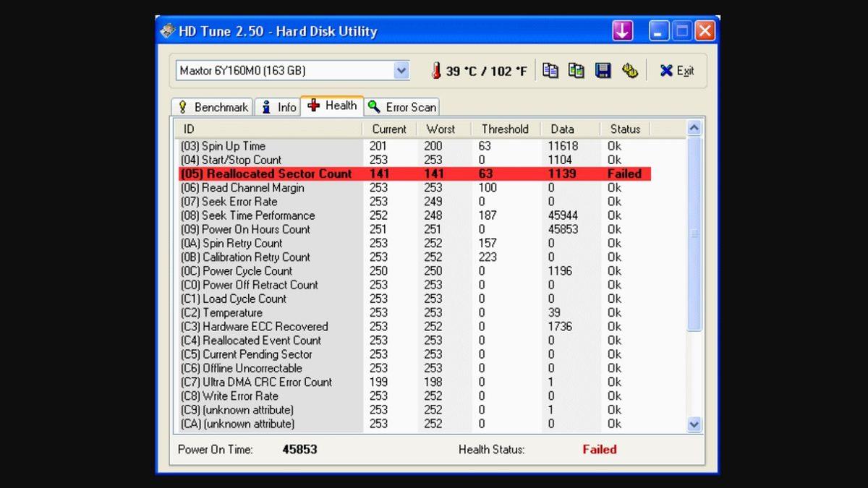Open the Maxtor 6Y160M0 drive dropdown
This screenshot has height=488, width=868.
point(401,70)
